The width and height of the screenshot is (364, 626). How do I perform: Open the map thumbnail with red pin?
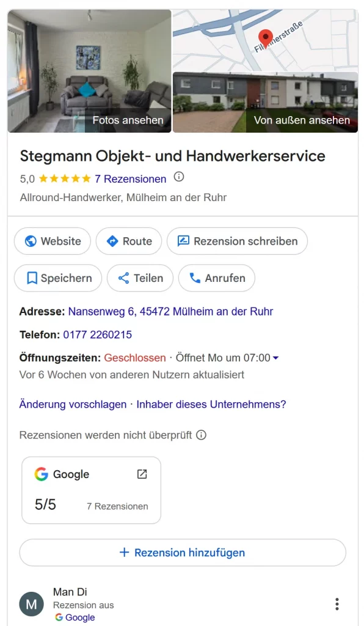pyautogui.click(x=265, y=40)
